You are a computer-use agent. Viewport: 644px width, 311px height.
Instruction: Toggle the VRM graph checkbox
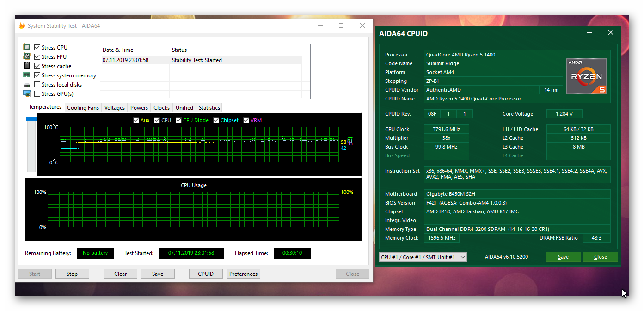point(246,120)
